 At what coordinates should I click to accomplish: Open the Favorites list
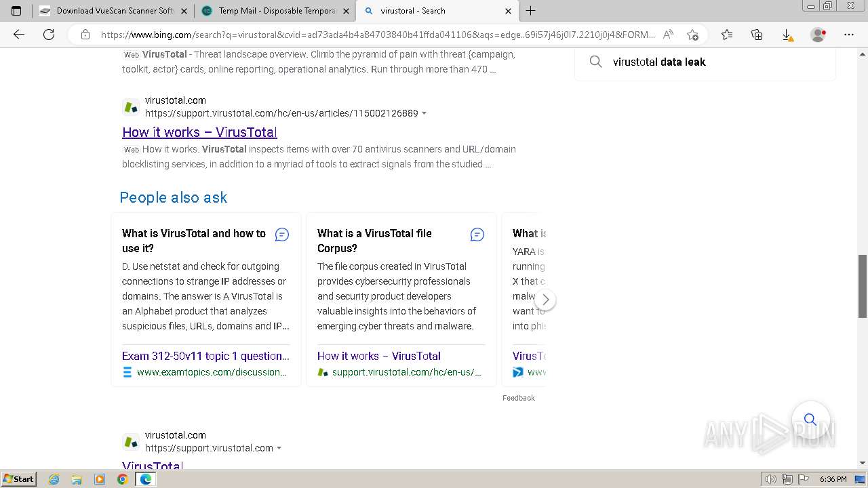click(727, 35)
